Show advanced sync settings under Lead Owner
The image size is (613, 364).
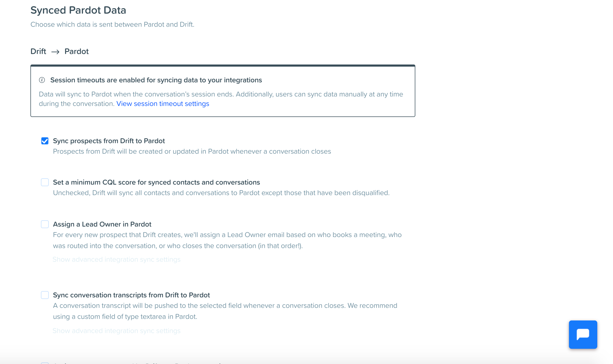click(x=116, y=259)
